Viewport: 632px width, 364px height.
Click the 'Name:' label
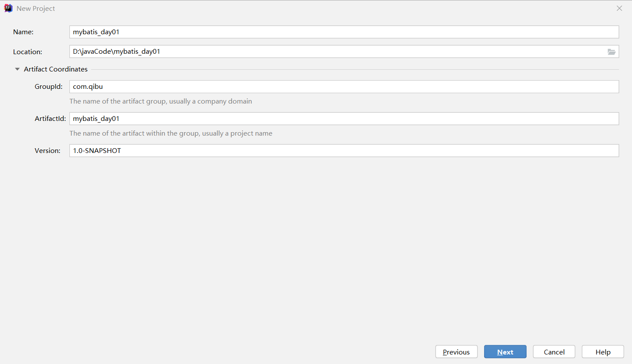coord(23,32)
